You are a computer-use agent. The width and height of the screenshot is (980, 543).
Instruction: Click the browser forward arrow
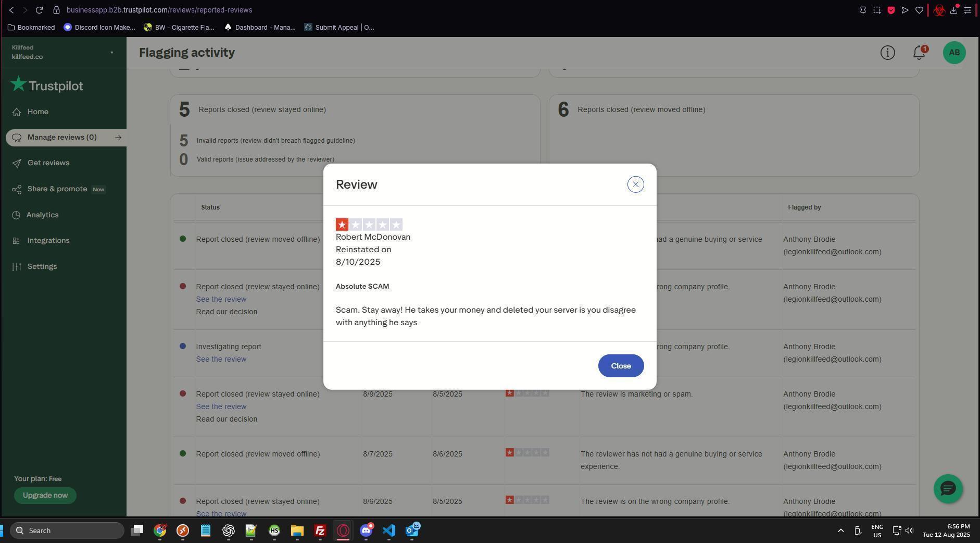[24, 10]
